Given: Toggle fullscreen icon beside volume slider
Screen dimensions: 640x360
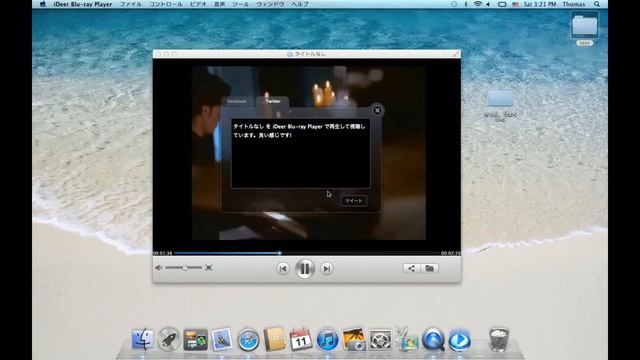Looking at the screenshot, I should point(209,268).
